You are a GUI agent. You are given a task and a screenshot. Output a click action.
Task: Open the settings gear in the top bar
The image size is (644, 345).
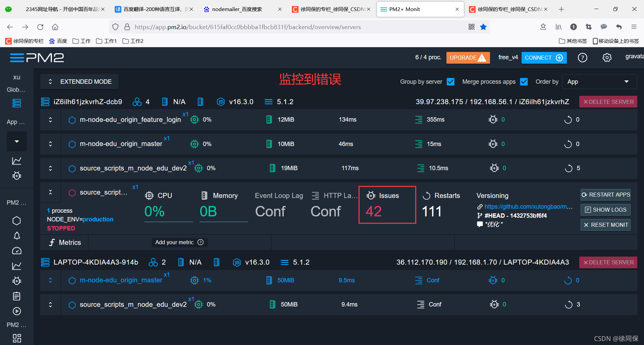click(607, 57)
